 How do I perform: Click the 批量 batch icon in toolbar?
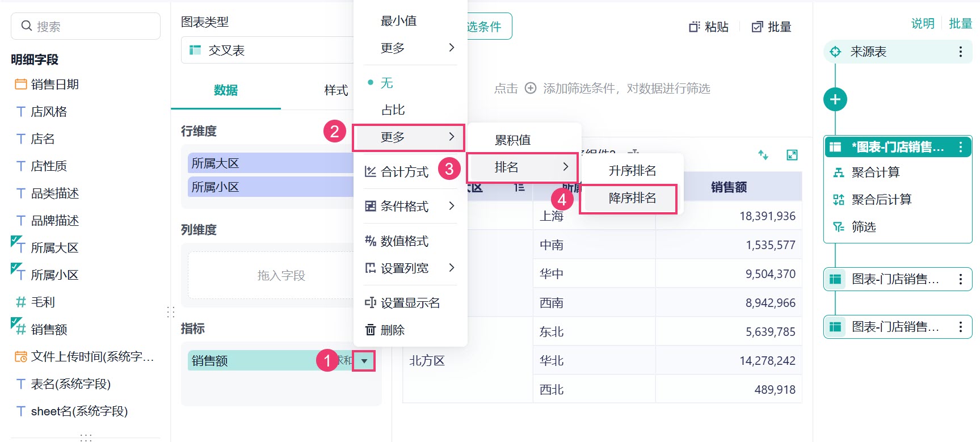click(x=771, y=27)
